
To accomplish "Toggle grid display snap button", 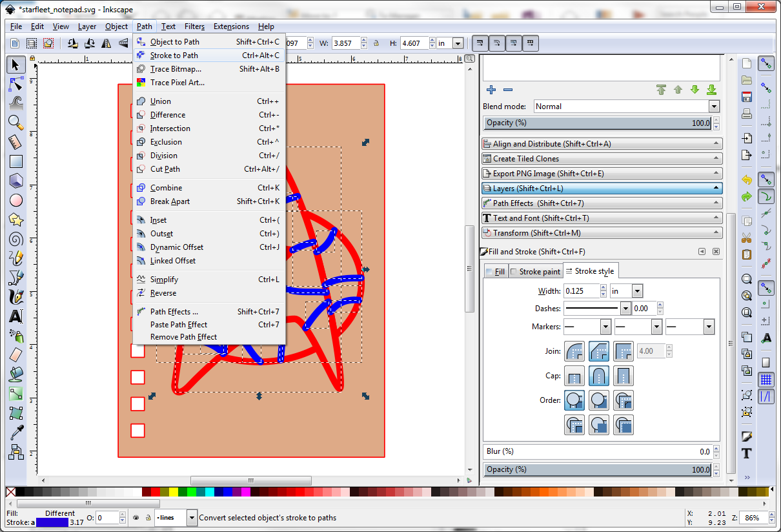I will (x=766, y=380).
